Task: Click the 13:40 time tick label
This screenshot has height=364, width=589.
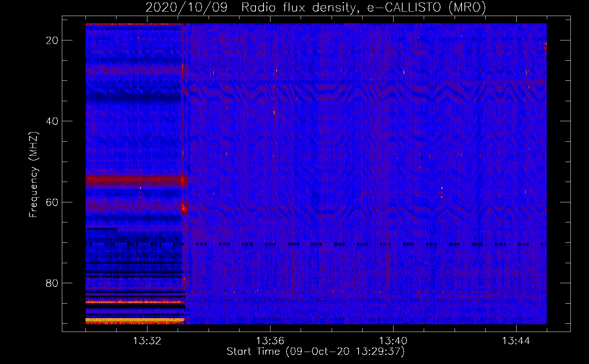Action: (393, 341)
